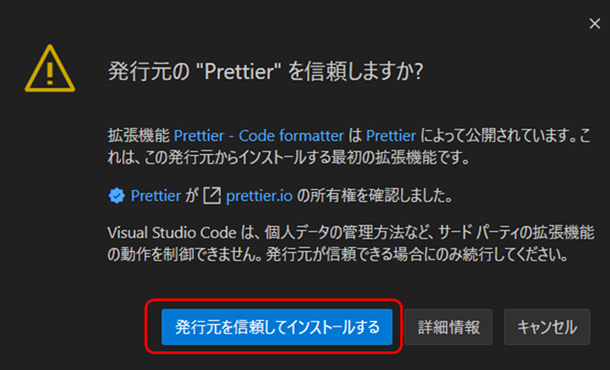Image resolution: width=610 pixels, height=370 pixels.
Task: Click the sentence ending 最初の拡張機能です
Action: 289,158
